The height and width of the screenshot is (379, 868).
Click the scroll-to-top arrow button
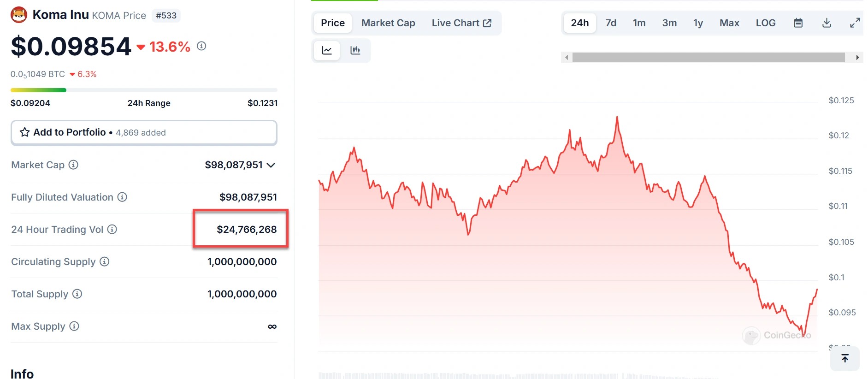point(844,358)
